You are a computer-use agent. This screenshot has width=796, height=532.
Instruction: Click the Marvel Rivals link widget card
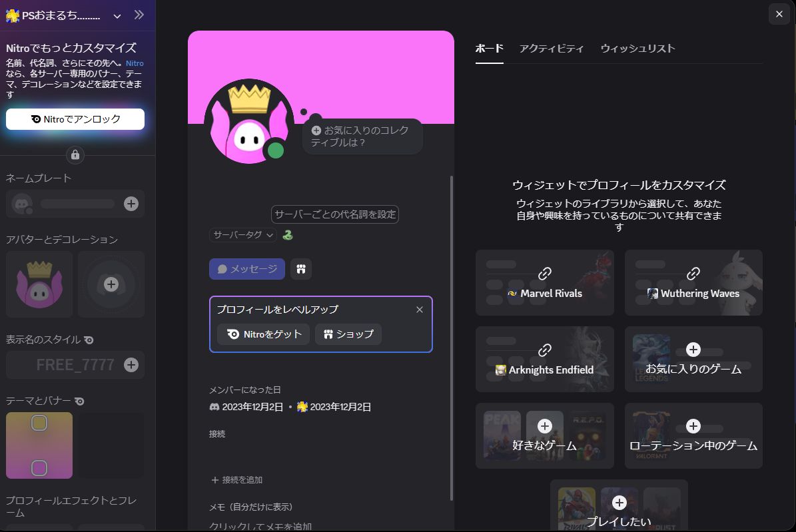545,283
